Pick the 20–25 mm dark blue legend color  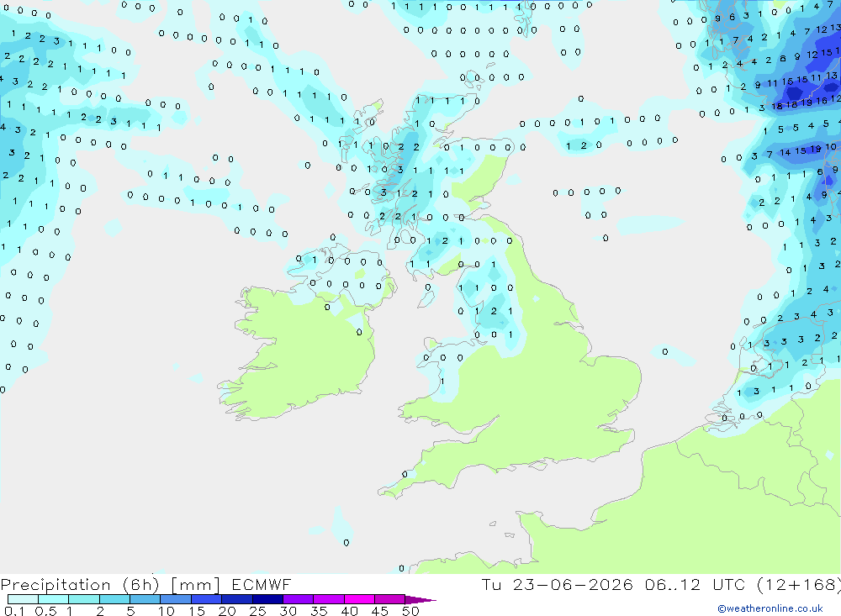tap(237, 599)
